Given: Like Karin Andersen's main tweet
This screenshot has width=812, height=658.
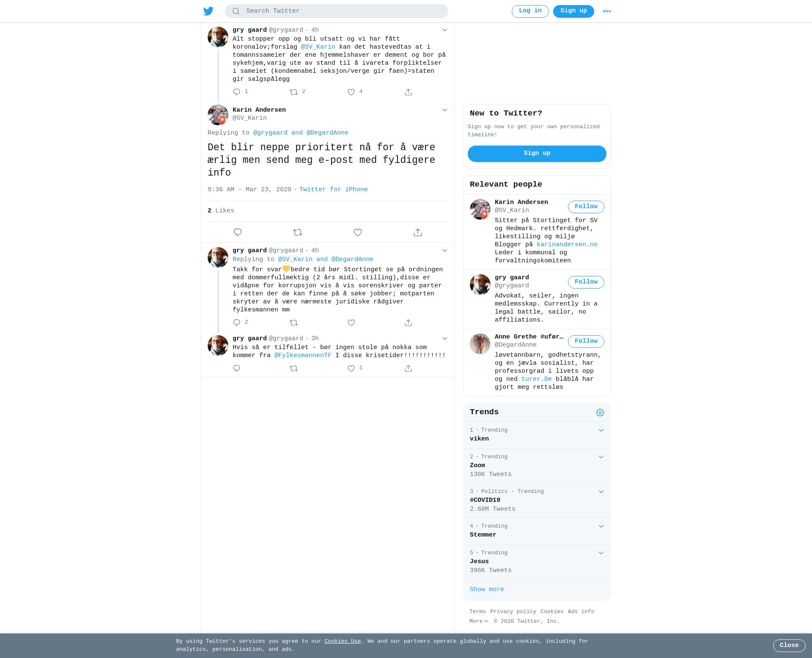Looking at the screenshot, I should coord(358,232).
